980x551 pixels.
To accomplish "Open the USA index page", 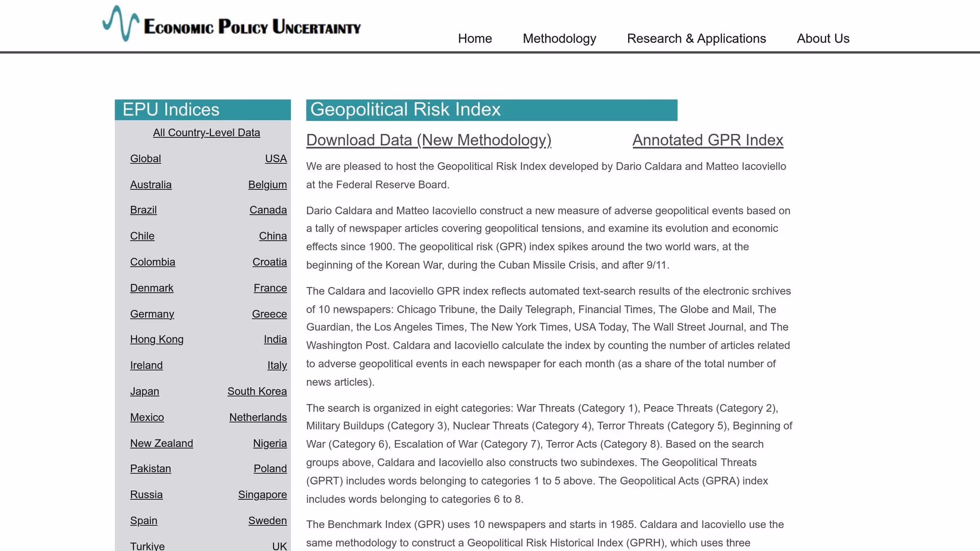I will 276,159.
